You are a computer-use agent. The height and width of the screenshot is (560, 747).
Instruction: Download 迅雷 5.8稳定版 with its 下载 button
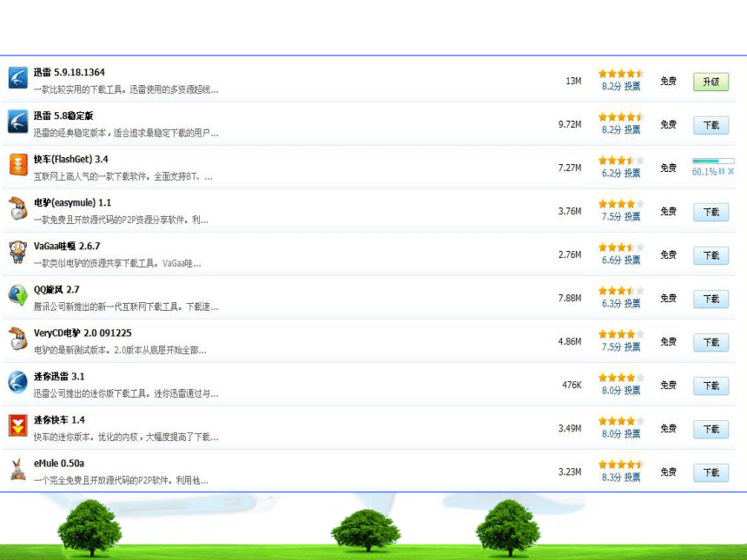point(711,125)
